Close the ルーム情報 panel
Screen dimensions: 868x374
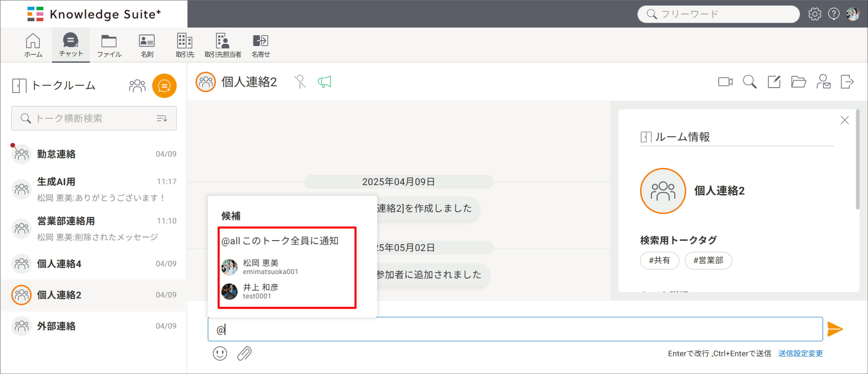[845, 120]
